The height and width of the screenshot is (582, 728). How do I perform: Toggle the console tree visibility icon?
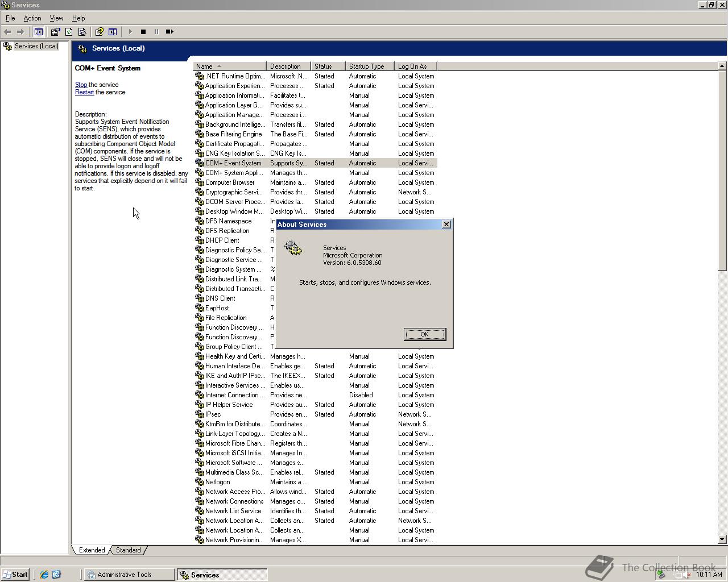click(39, 32)
